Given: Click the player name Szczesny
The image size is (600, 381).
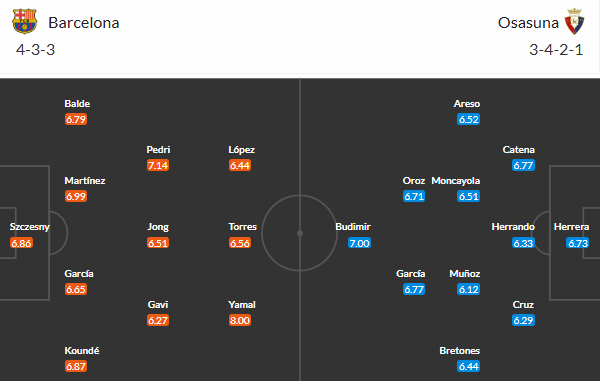Looking at the screenshot, I should [x=30, y=227].
